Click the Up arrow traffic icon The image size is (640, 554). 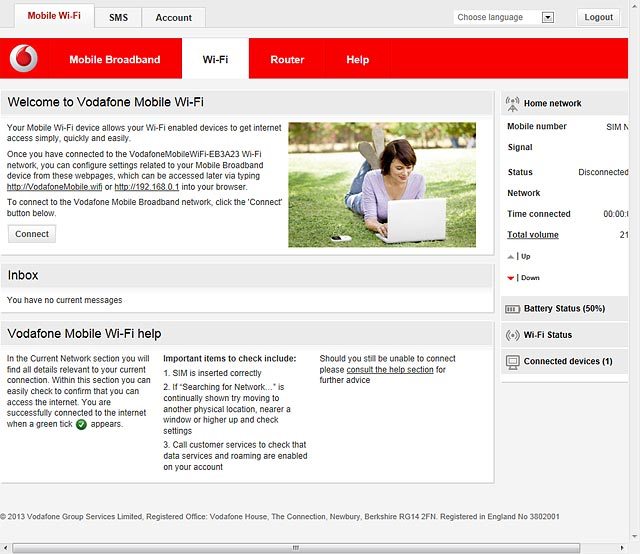pos(510,257)
